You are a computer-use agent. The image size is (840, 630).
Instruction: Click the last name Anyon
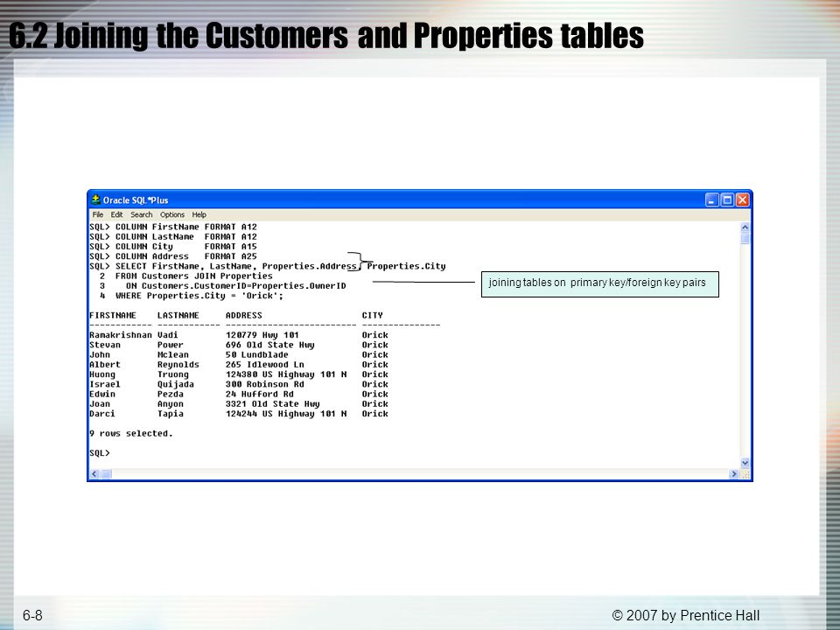[x=171, y=404]
